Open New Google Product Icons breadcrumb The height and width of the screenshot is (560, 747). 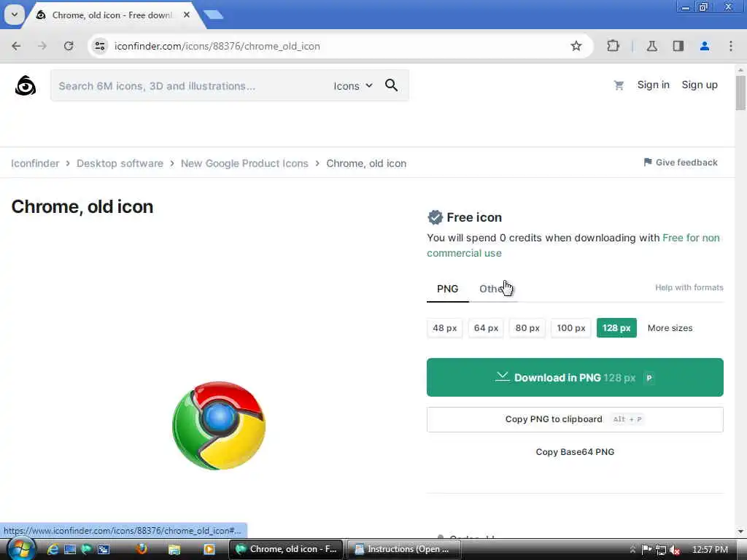(x=244, y=163)
